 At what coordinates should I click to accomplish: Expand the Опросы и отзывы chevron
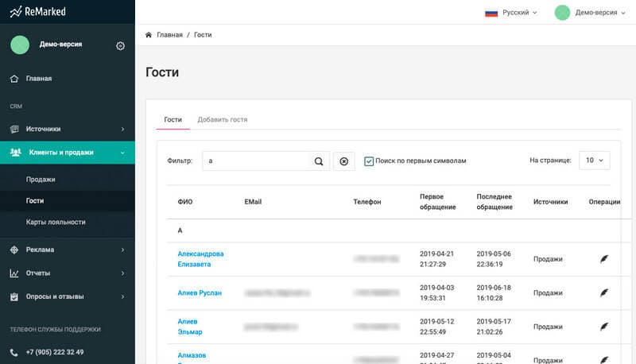pyautogui.click(x=122, y=296)
